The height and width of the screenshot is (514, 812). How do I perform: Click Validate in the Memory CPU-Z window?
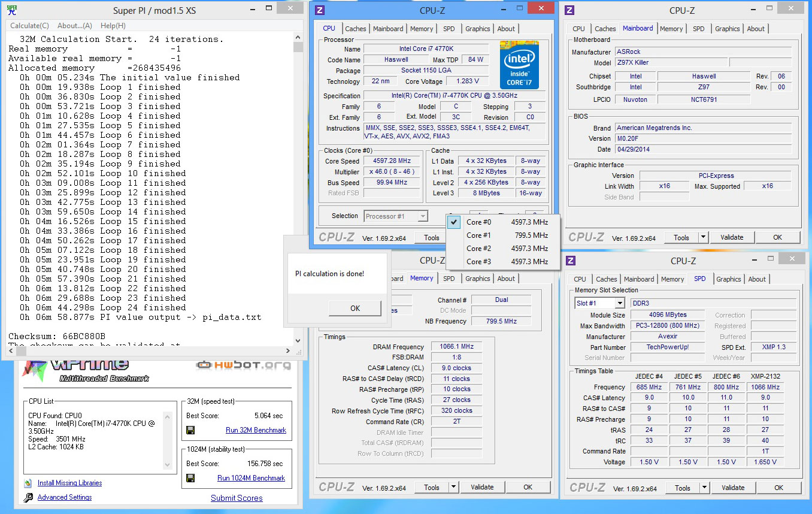(x=482, y=487)
